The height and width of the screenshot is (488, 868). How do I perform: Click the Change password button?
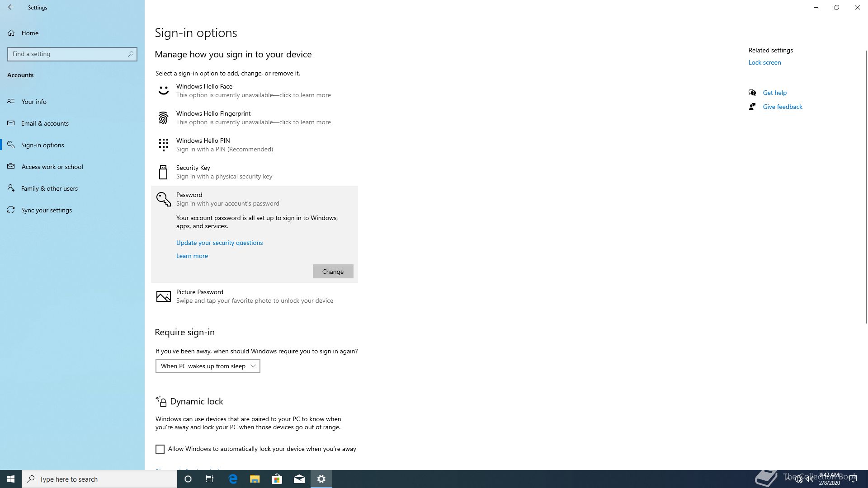[333, 272]
